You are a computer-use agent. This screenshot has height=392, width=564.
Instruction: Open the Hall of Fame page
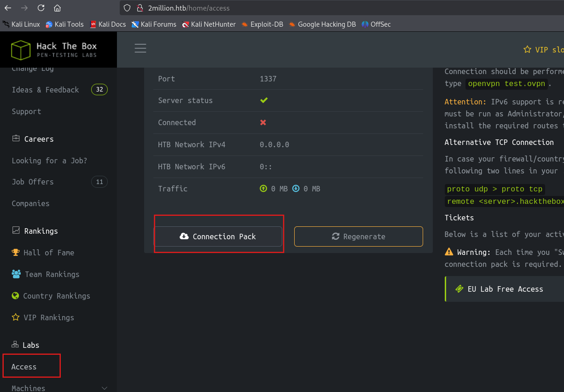(x=49, y=253)
